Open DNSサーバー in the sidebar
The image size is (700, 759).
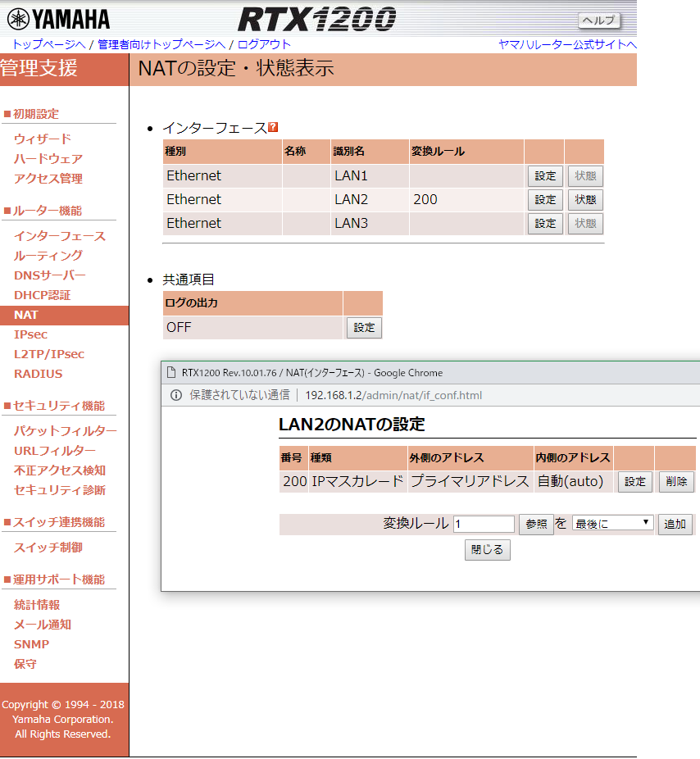point(50,275)
